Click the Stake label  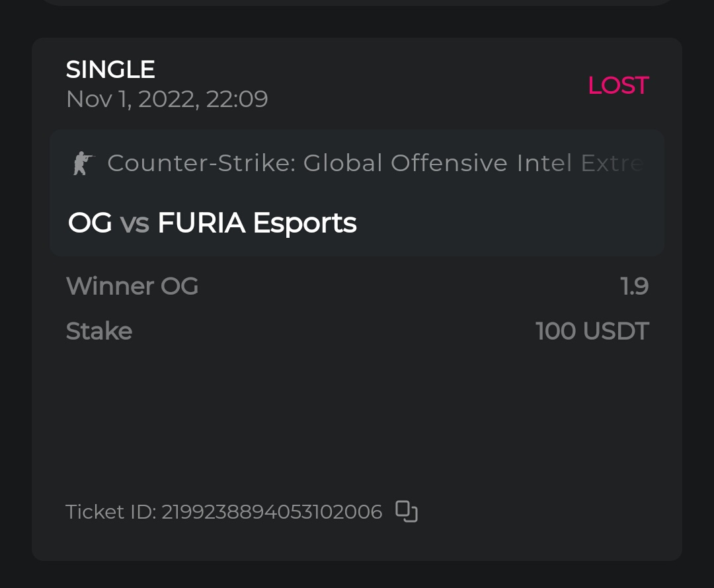(99, 331)
